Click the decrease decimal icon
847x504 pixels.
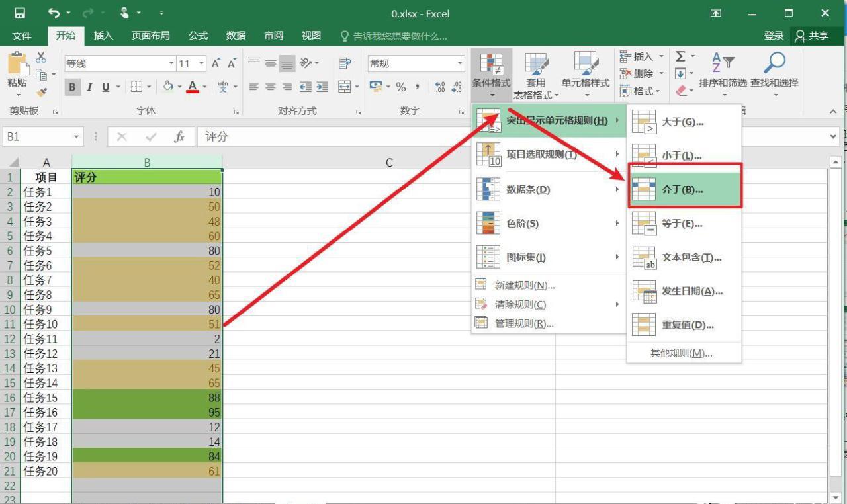457,87
